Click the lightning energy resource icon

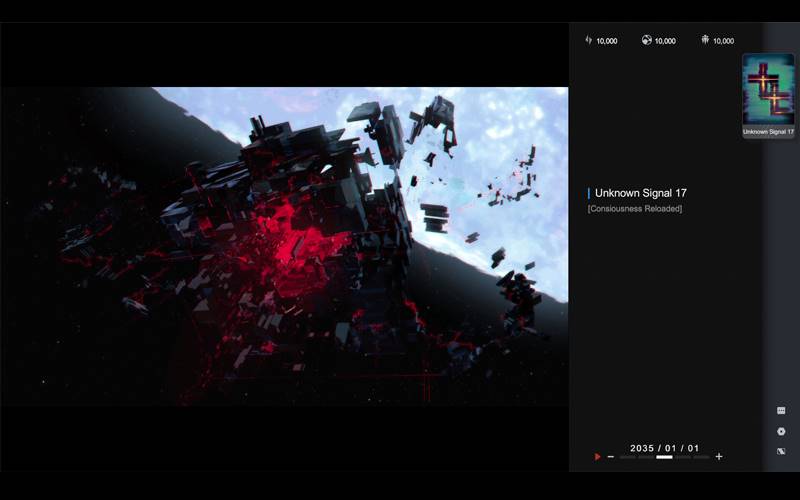pyautogui.click(x=588, y=40)
